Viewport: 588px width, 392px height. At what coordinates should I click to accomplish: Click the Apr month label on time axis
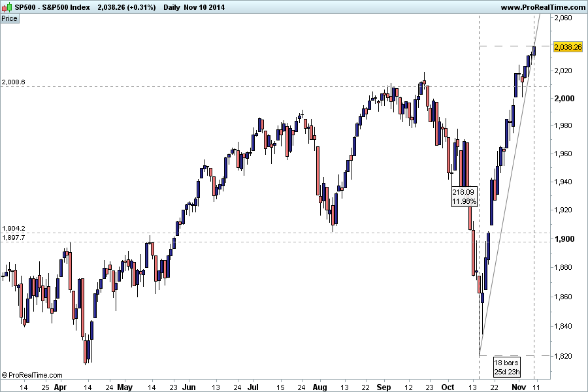point(60,387)
